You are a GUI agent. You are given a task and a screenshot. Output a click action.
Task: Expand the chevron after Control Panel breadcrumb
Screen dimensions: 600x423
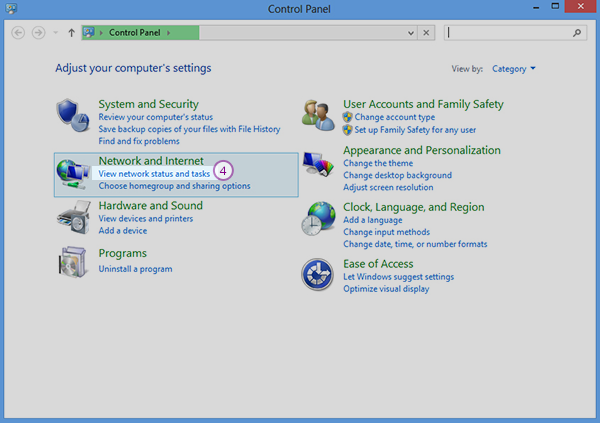point(168,33)
